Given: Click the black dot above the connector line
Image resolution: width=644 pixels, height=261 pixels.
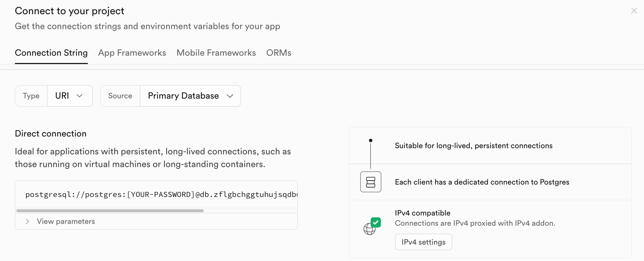Looking at the screenshot, I should [x=371, y=141].
